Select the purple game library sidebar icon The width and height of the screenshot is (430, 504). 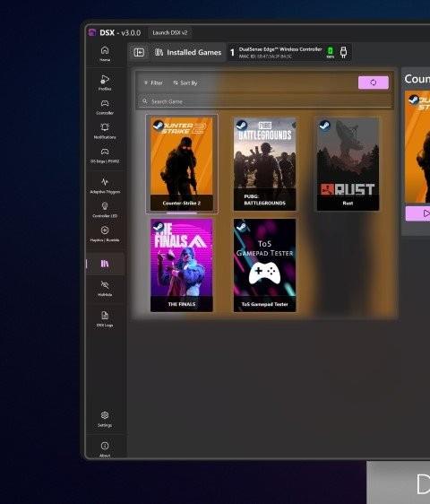(x=105, y=264)
